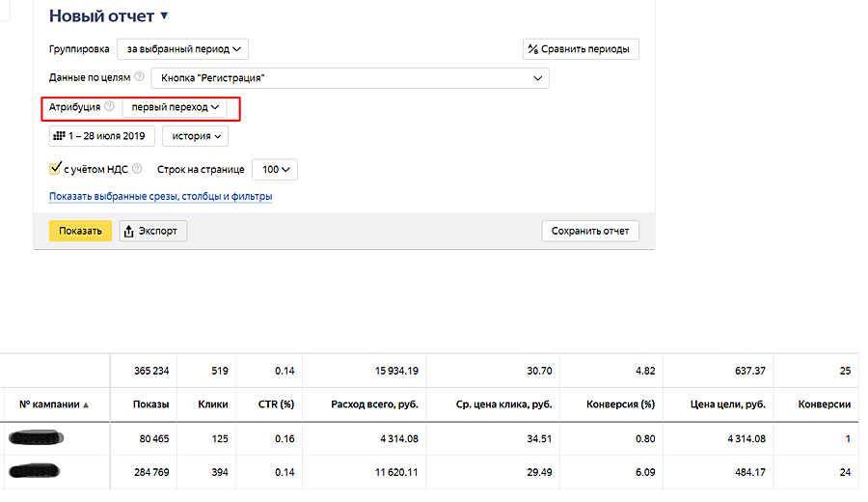
Task: Change Строк на странице value 100
Action: click(275, 169)
